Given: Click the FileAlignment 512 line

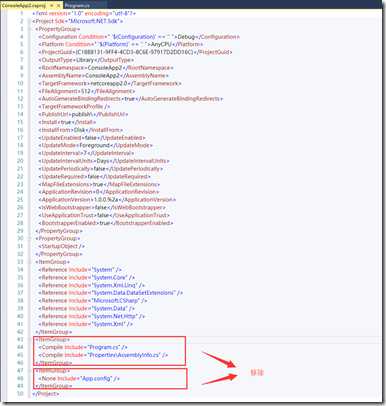Looking at the screenshot, I should click(87, 91).
